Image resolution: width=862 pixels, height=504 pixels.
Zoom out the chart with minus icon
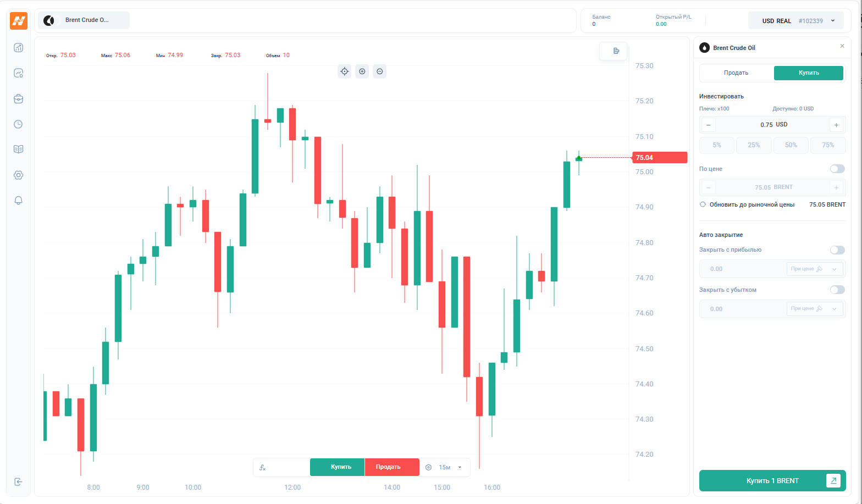(x=380, y=71)
